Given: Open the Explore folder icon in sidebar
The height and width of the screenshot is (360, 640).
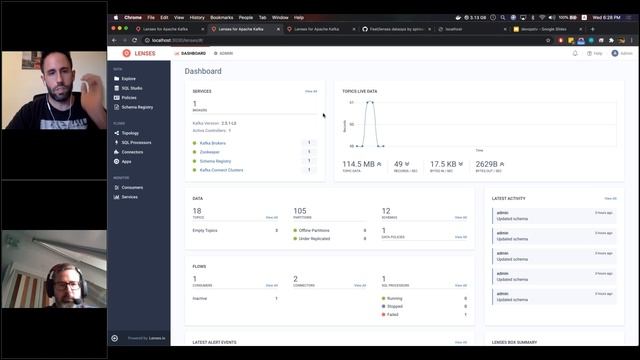Looking at the screenshot, I should point(117,78).
